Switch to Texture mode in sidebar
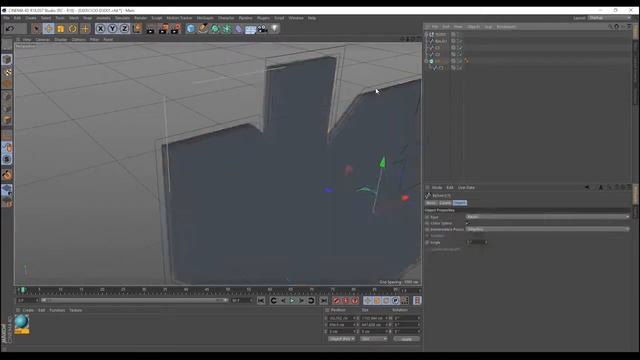 (x=7, y=72)
